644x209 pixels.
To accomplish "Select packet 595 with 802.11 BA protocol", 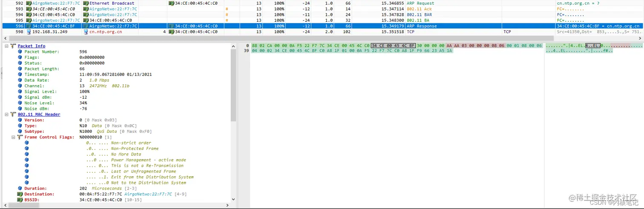I will coord(322,20).
